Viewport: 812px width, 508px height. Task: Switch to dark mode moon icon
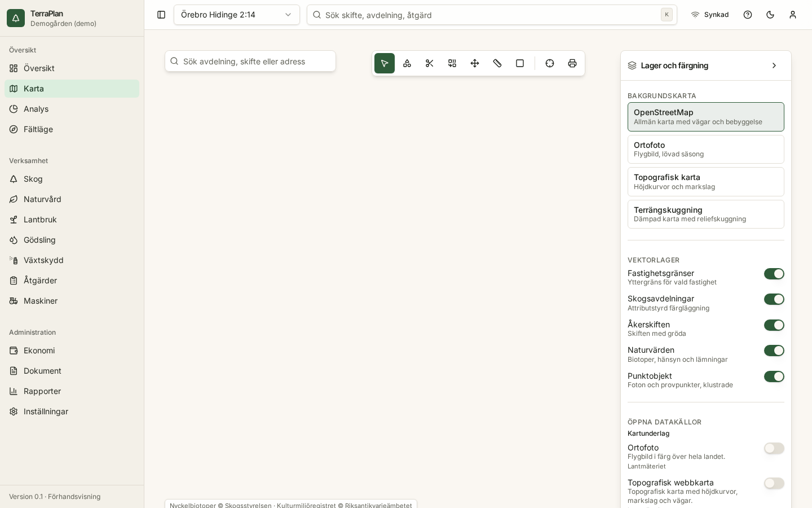(770, 15)
